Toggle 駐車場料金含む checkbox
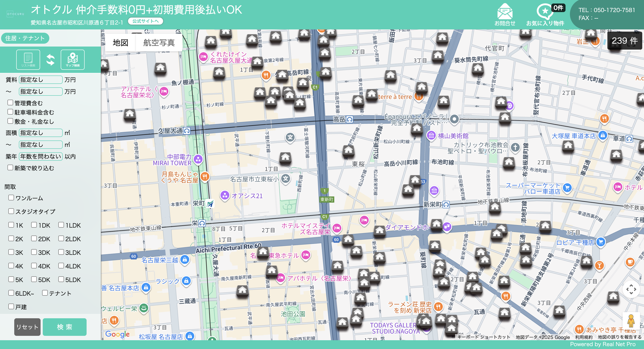The width and height of the screenshot is (644, 349). [x=10, y=112]
